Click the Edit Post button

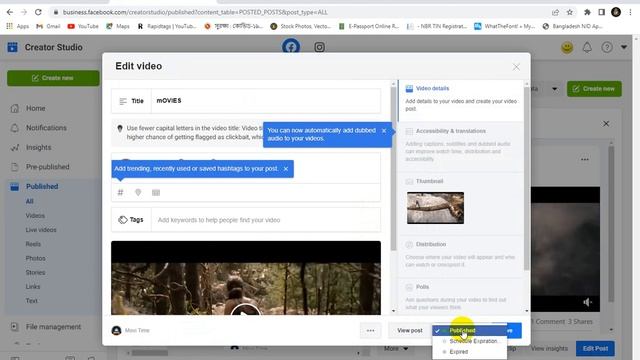(595, 349)
